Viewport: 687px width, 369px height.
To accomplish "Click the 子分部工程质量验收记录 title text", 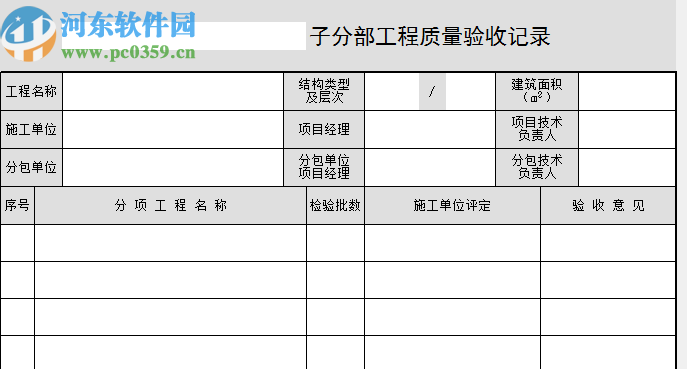I will coord(430,36).
